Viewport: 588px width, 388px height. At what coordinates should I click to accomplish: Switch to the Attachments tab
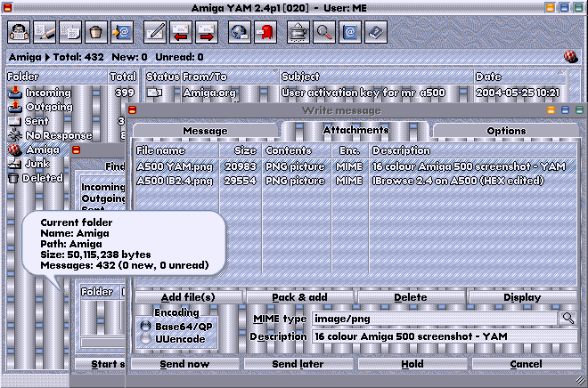point(355,130)
